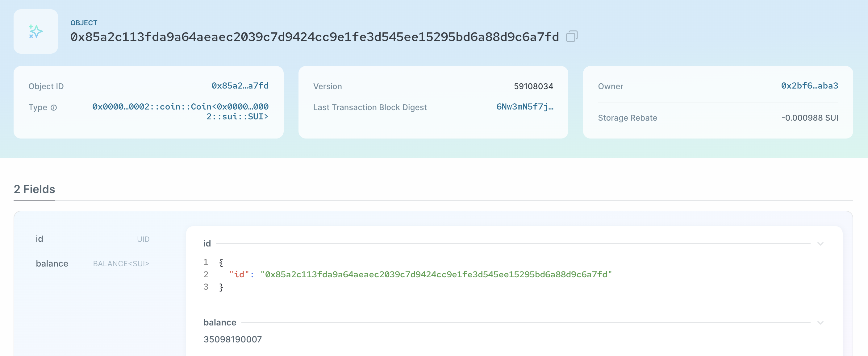Select the 2 Fields tab

34,189
